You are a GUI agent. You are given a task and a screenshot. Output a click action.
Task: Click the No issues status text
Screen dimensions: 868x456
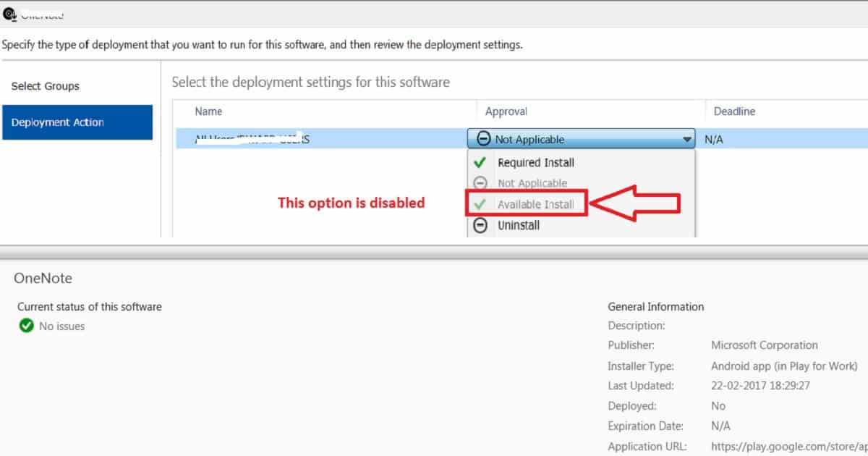tap(62, 326)
